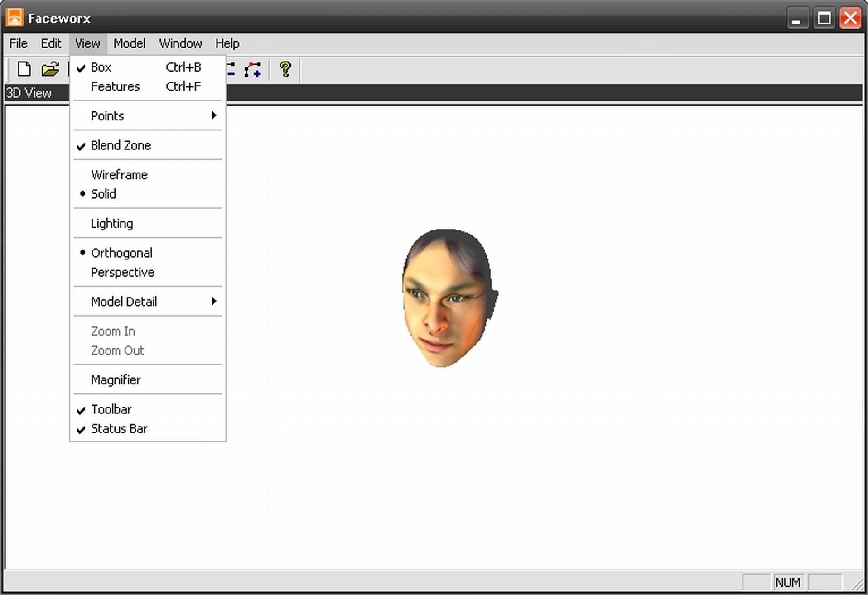868x595 pixels.
Task: Switch projection to Perspective
Action: pyautogui.click(x=122, y=272)
